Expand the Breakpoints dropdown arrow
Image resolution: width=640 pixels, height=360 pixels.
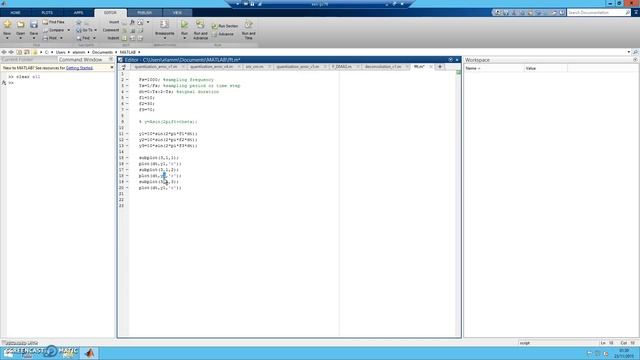(x=164, y=38)
